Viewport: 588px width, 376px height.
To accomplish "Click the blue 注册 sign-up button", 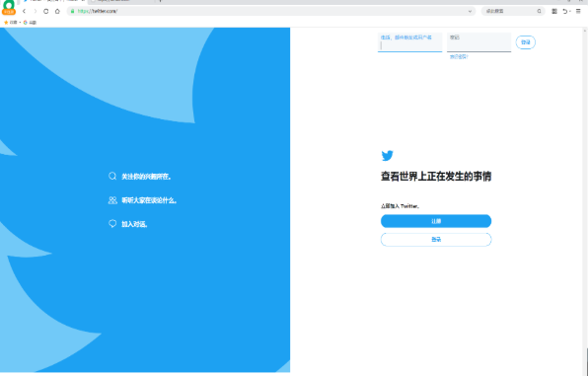I will tap(436, 221).
